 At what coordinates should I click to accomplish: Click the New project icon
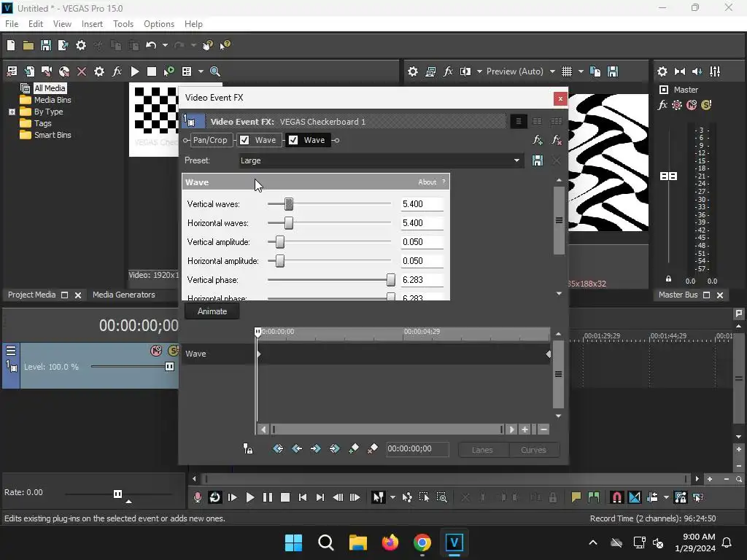[11, 45]
